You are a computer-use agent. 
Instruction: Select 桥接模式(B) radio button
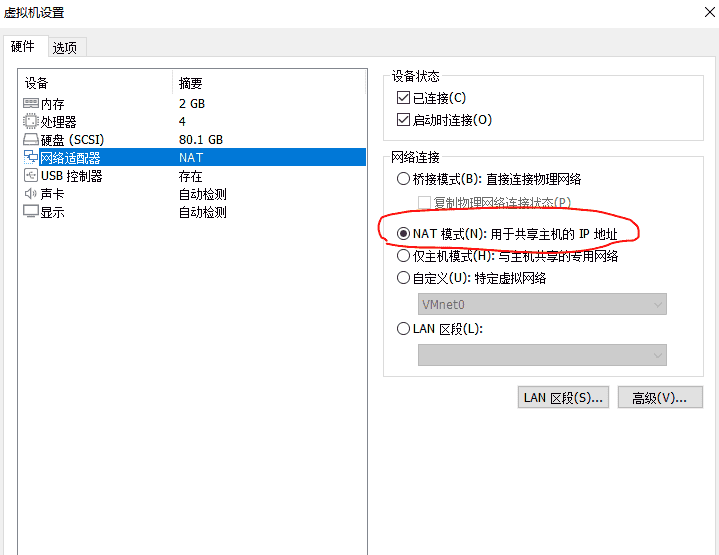coord(403,178)
